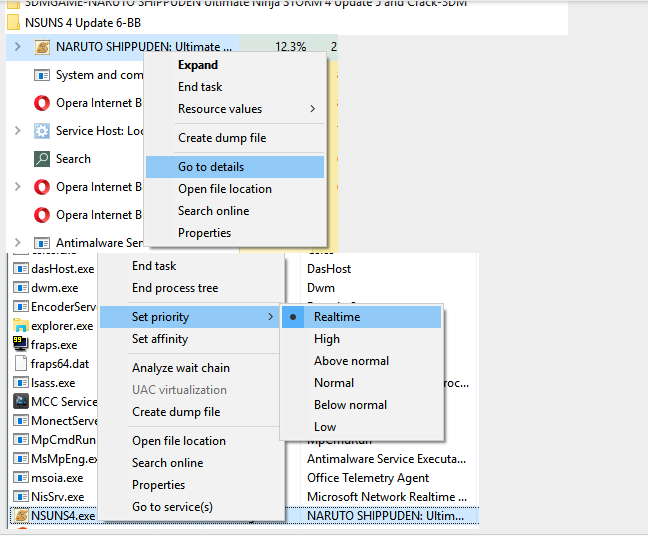
Task: Choose Create dump file in details menu
Action: point(190,412)
